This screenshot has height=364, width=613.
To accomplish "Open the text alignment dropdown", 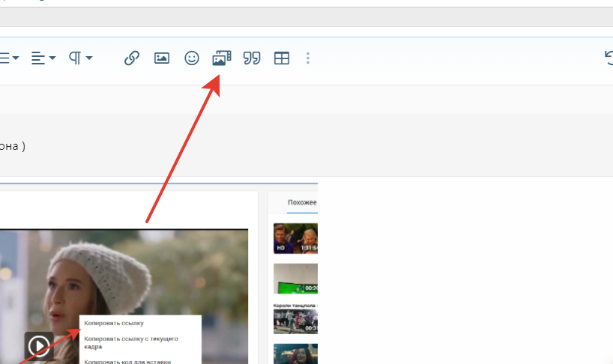I will (x=43, y=58).
